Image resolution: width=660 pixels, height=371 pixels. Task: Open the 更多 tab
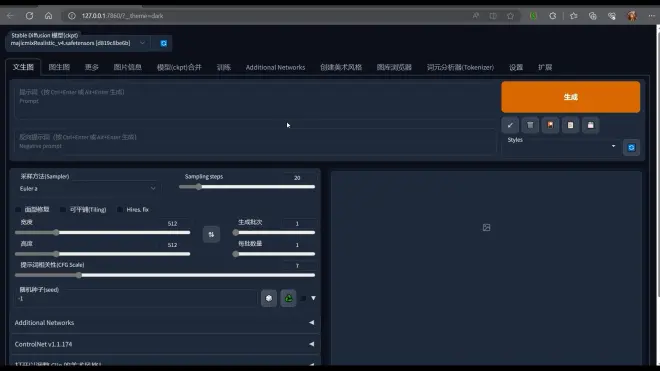(x=91, y=67)
